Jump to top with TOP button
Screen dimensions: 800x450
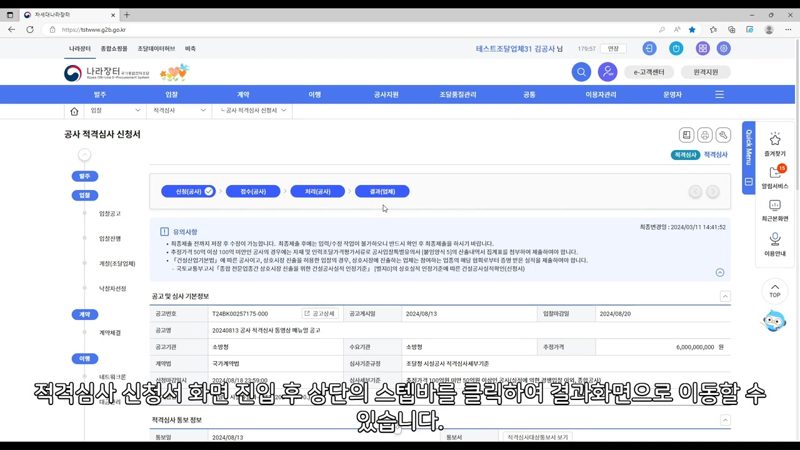[774, 290]
